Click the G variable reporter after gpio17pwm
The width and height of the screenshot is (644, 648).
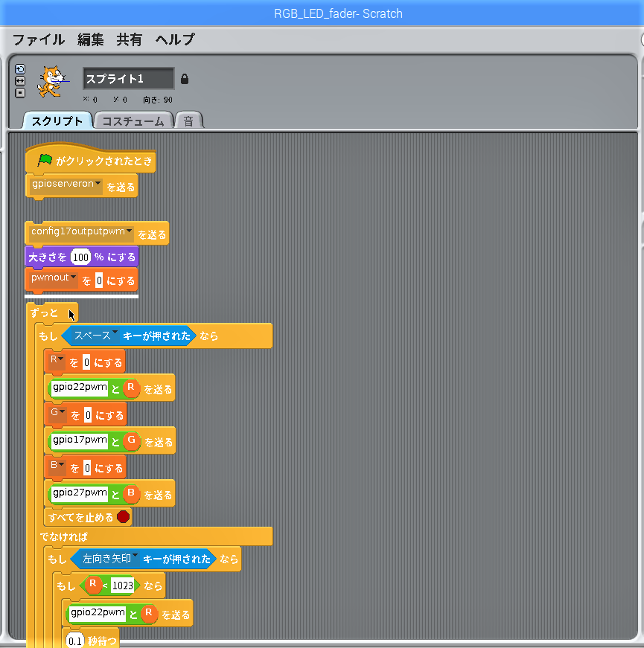[132, 441]
